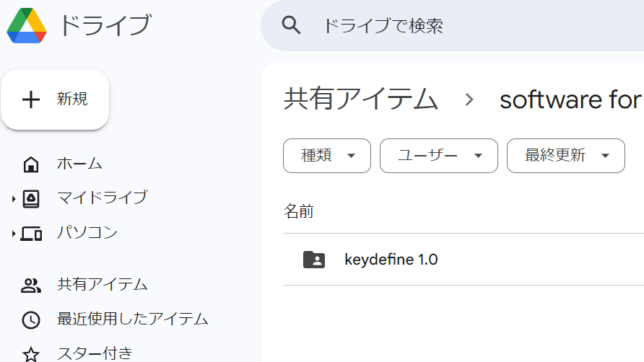Click the search magnifier icon
Viewport: 644px width, 362px height.
tap(291, 26)
